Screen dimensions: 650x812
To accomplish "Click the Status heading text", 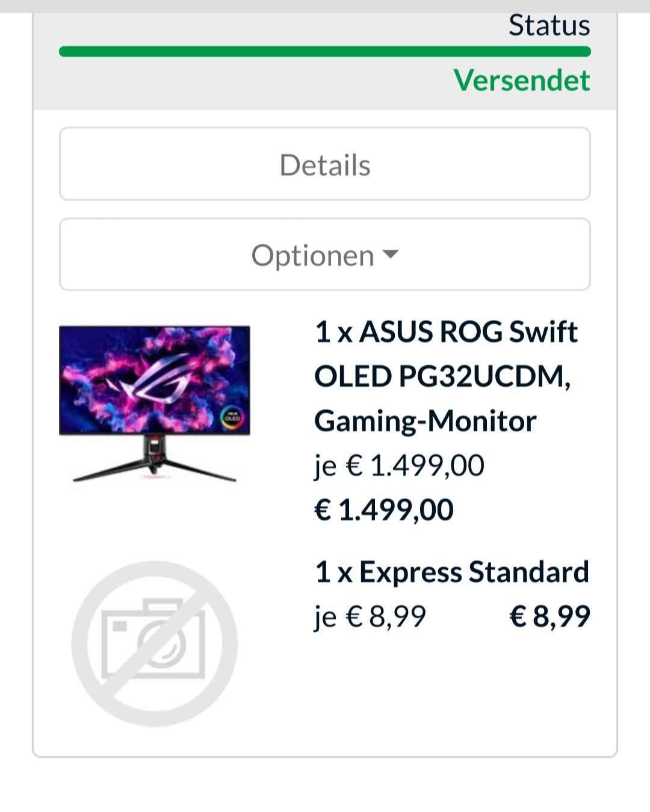I will tap(549, 25).
